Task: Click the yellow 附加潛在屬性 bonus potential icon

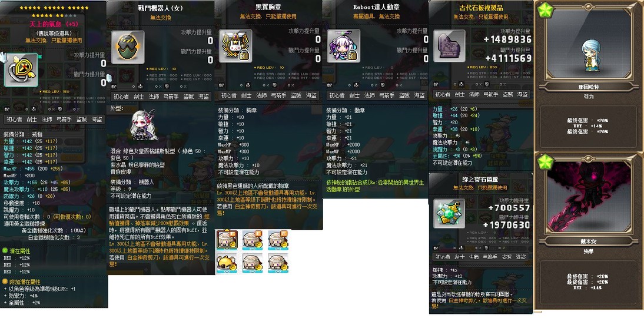Action: coord(5,282)
